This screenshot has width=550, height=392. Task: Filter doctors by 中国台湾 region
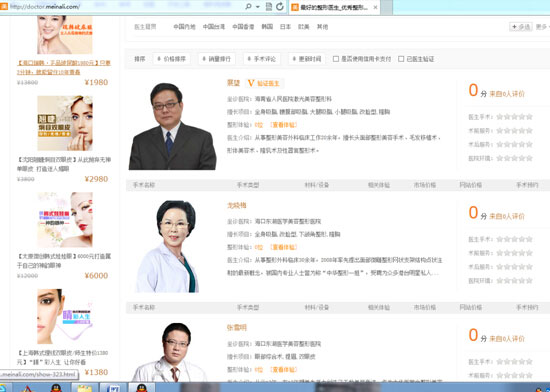(214, 27)
